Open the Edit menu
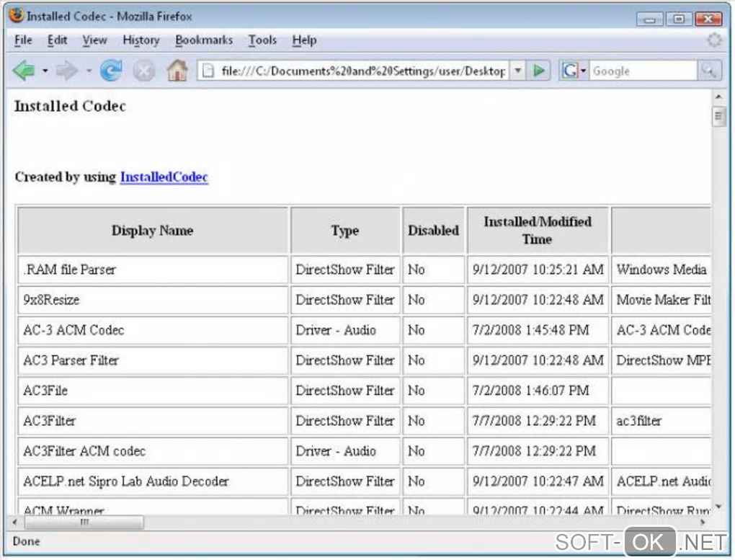The image size is (735, 560). pos(57,40)
